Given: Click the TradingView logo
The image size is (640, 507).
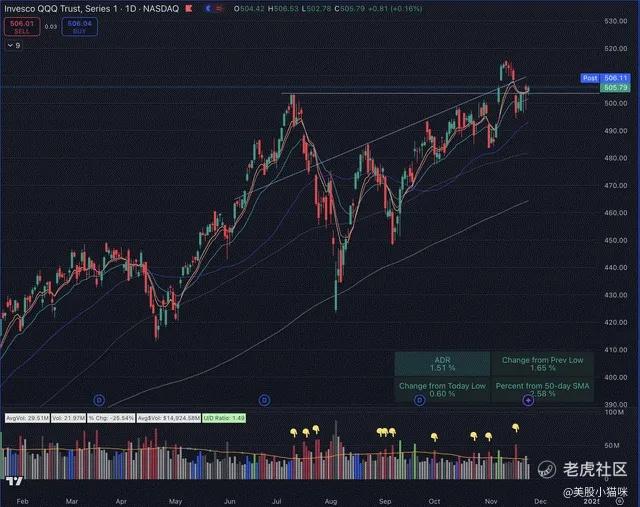Looking at the screenshot, I should point(14,481).
